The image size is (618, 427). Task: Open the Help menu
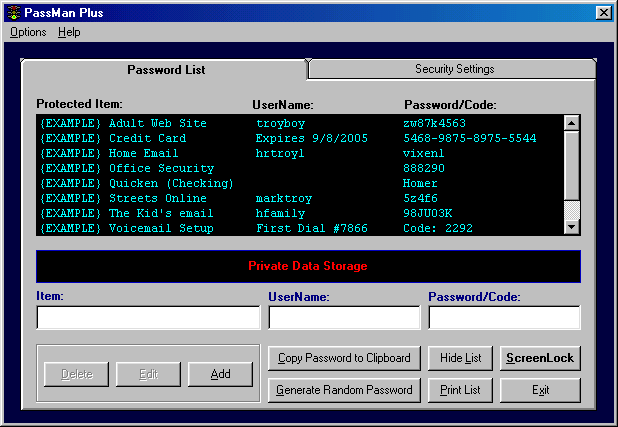coord(69,32)
